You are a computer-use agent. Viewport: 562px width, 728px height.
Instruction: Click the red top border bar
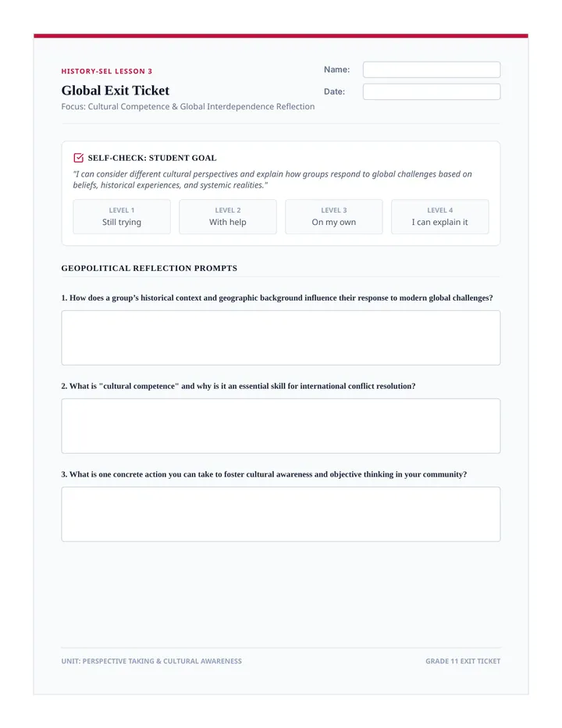281,36
